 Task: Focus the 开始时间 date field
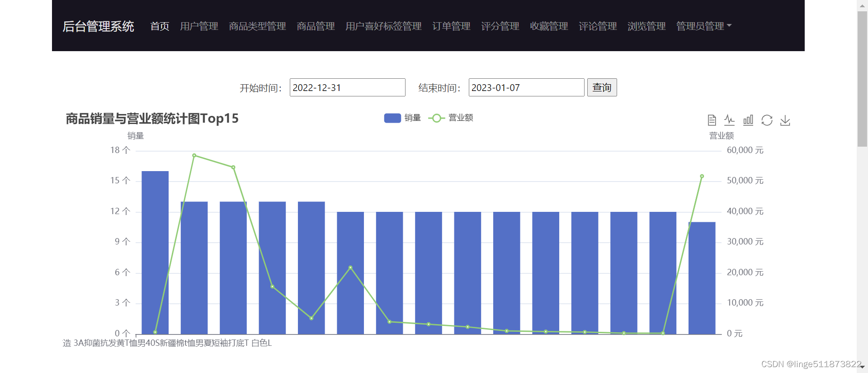tap(347, 87)
